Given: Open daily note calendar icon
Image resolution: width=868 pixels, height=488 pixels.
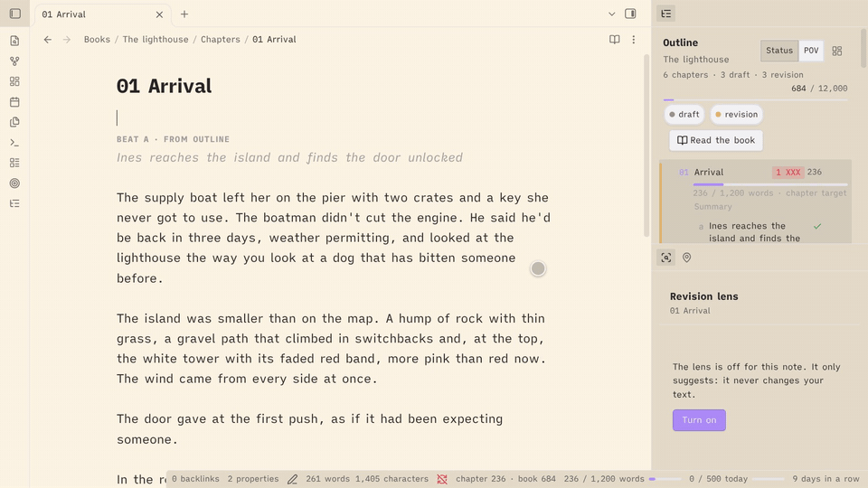Looking at the screenshot, I should point(15,102).
